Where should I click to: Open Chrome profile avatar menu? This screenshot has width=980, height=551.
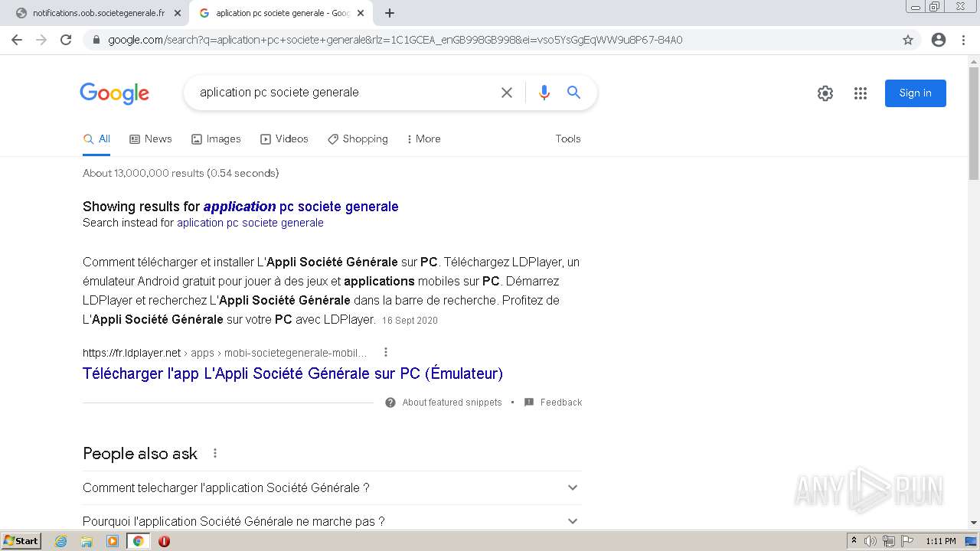(939, 40)
